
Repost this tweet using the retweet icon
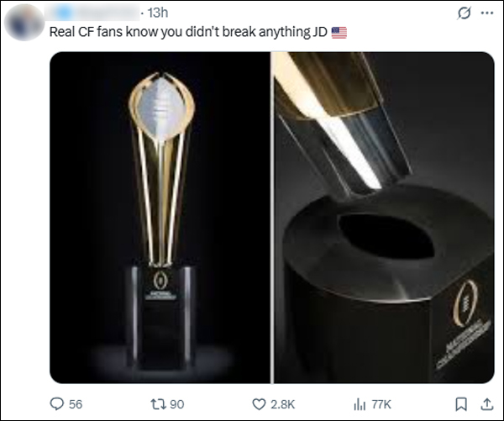pyautogui.click(x=155, y=403)
